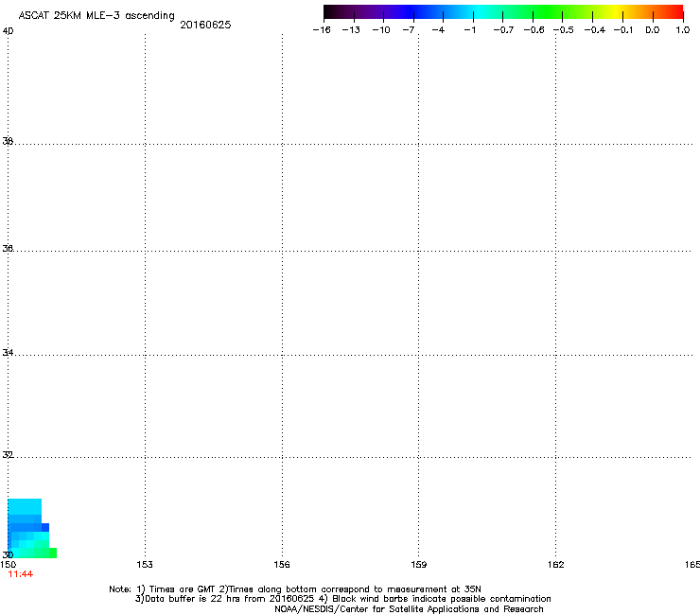Viewport: 700px width, 615px height.
Task: Click the longitude label 159
Action: pyautogui.click(x=419, y=565)
